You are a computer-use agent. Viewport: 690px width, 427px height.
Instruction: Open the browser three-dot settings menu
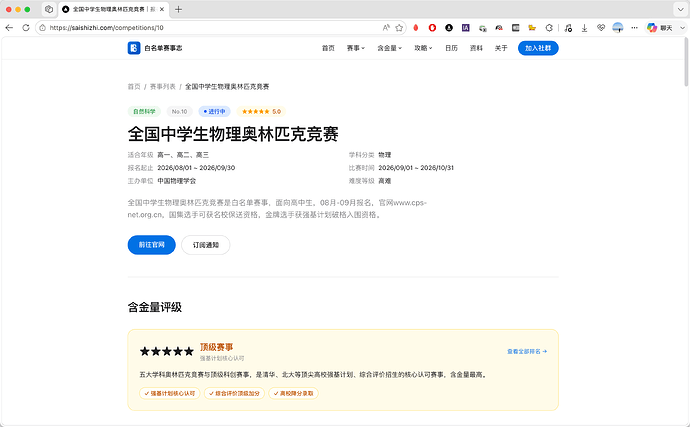pos(634,28)
